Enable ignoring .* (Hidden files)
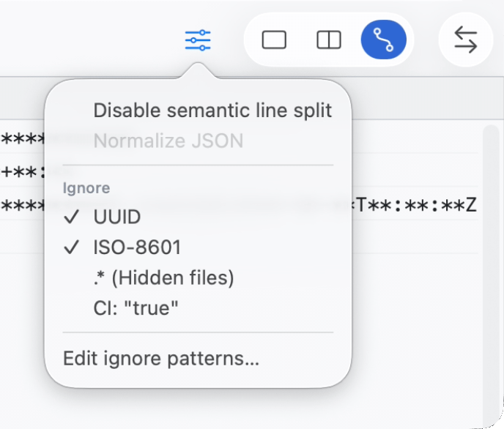504x429 pixels. [x=163, y=278]
